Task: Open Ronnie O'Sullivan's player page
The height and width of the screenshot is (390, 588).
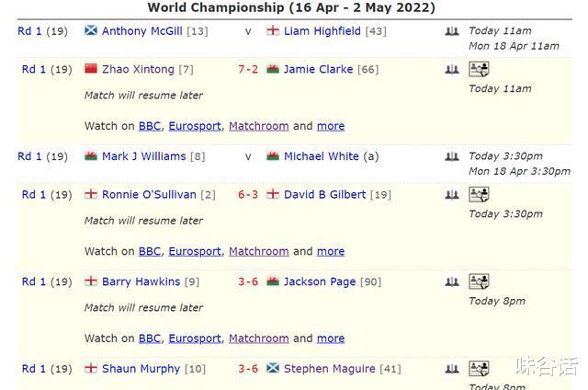Action: [149, 194]
